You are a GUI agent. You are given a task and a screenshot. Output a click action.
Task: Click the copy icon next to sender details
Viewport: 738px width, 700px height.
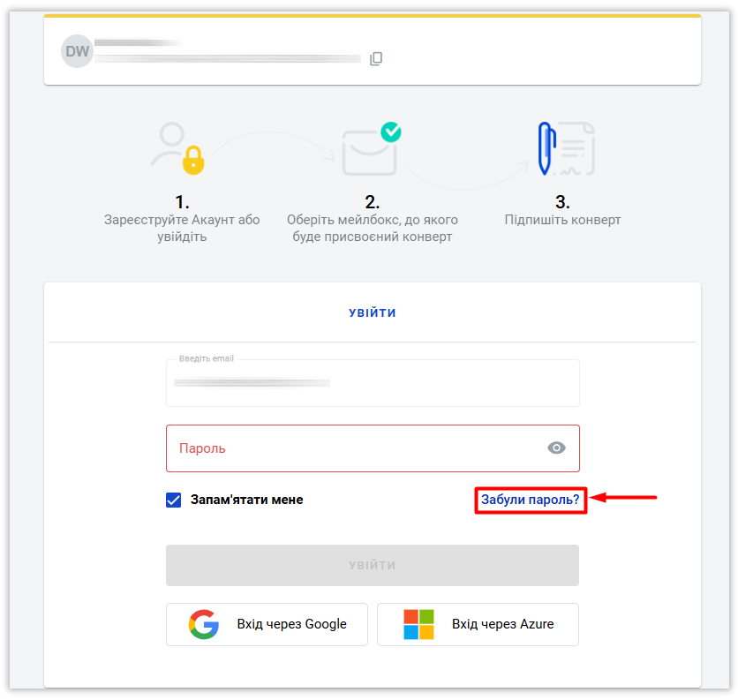click(x=375, y=59)
